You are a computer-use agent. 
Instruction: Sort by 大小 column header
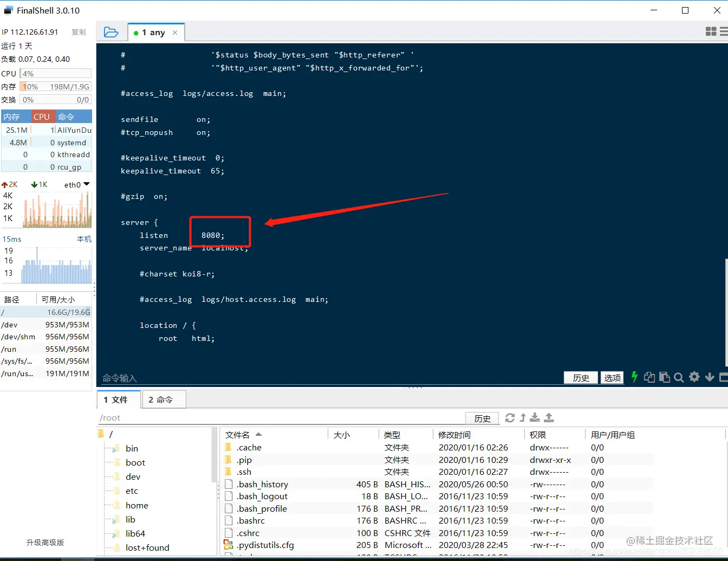click(x=353, y=435)
